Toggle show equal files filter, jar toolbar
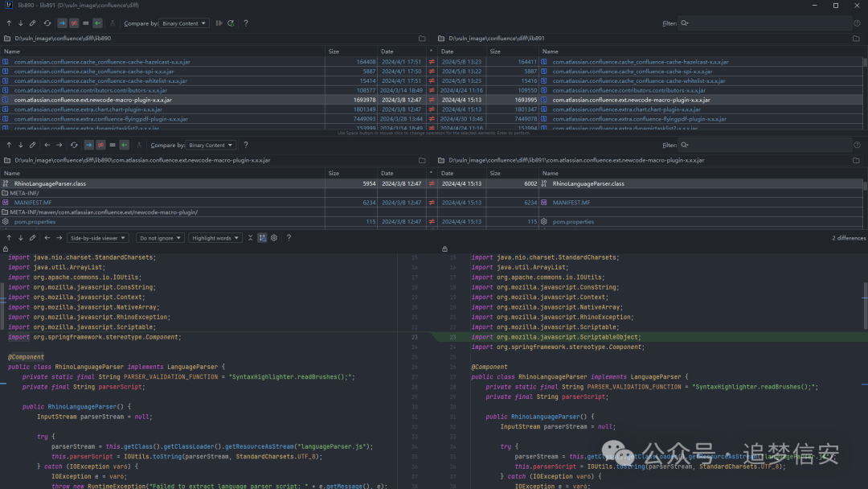This screenshot has width=868, height=489. [113, 145]
